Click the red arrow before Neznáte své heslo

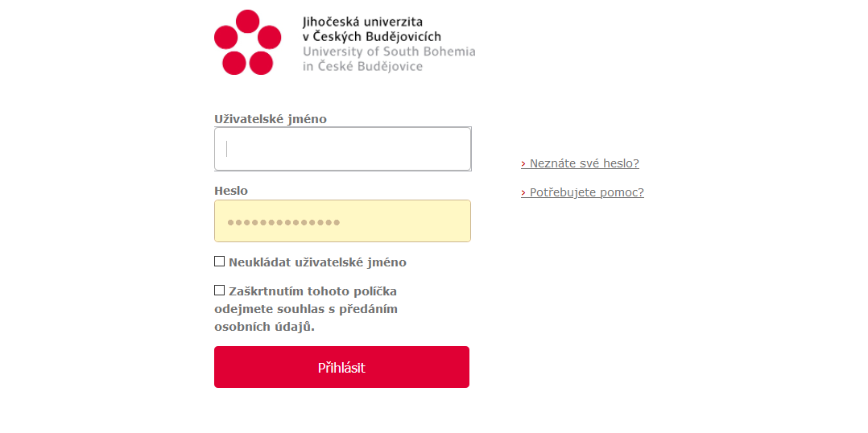523,163
